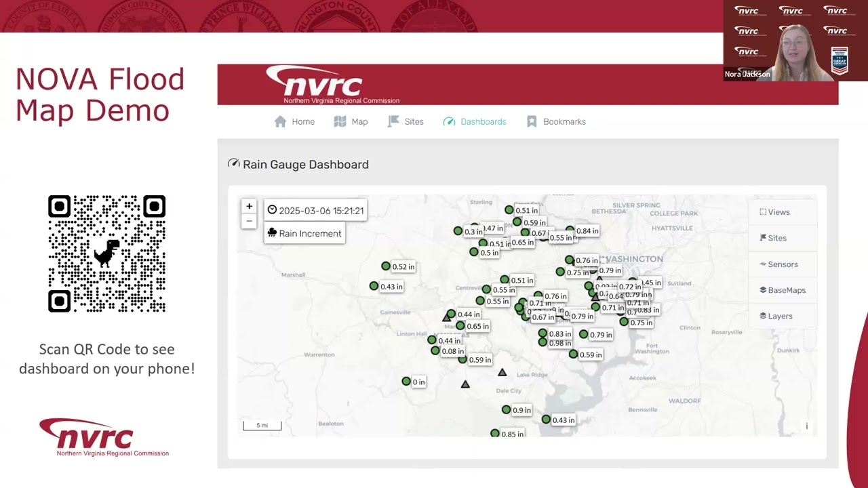Image resolution: width=868 pixels, height=488 pixels.
Task: Click the gray triangle marker nearest Lake Ridge
Action: pyautogui.click(x=502, y=372)
